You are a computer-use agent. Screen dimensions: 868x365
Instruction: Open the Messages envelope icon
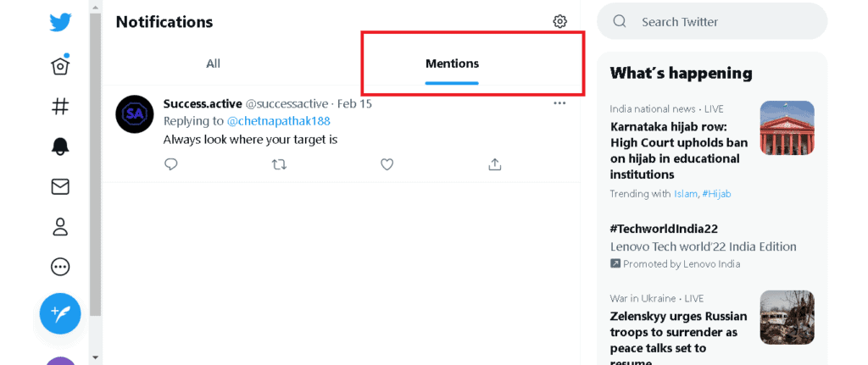60,187
